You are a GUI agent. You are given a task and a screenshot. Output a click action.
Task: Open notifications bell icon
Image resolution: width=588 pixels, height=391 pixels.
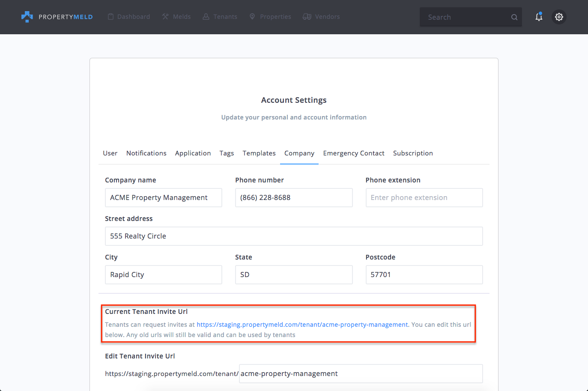coord(539,17)
